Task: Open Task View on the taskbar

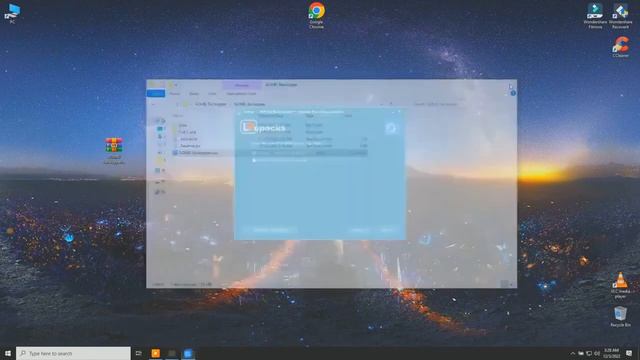Action: [x=139, y=353]
